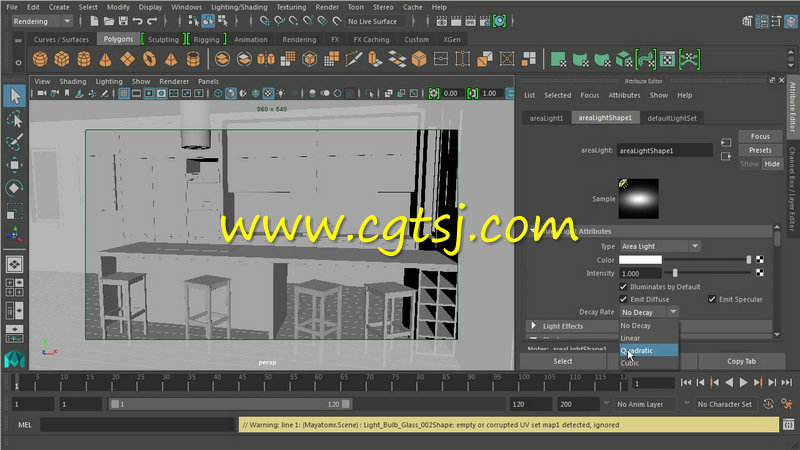Image resolution: width=800 pixels, height=450 pixels.
Task: Click the Presets button
Action: 760,150
